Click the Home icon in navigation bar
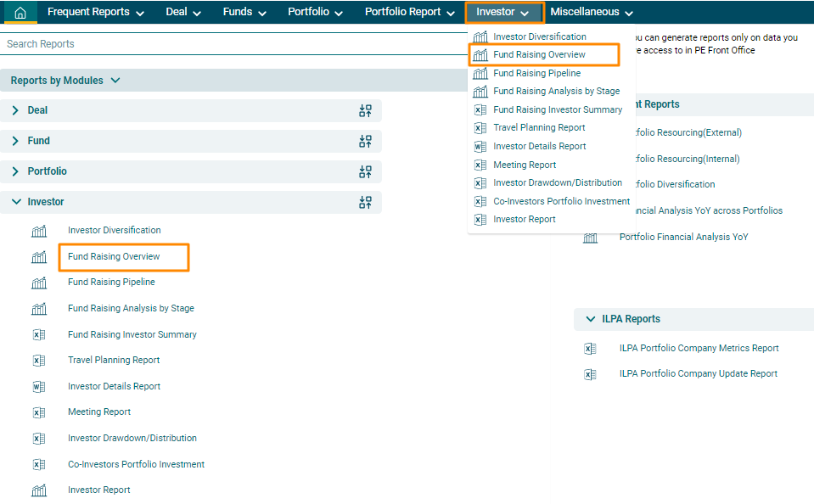This screenshot has width=814, height=504. pos(20,13)
